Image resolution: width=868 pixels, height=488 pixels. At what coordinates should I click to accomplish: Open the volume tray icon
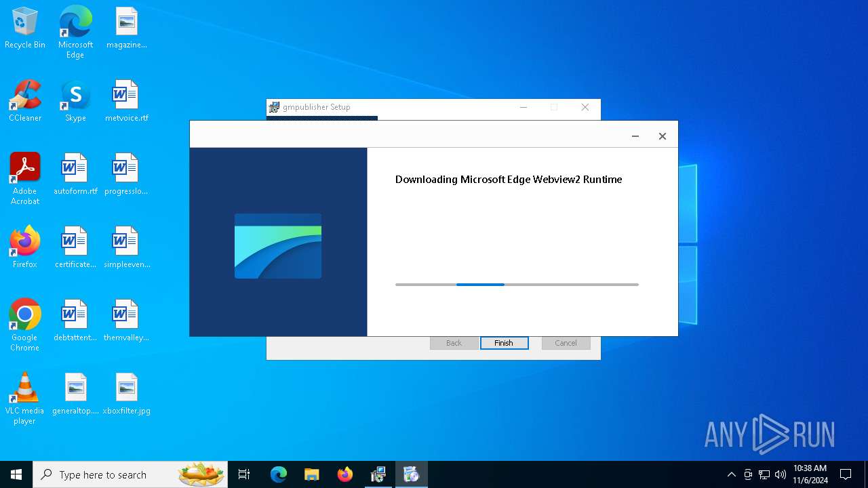781,474
